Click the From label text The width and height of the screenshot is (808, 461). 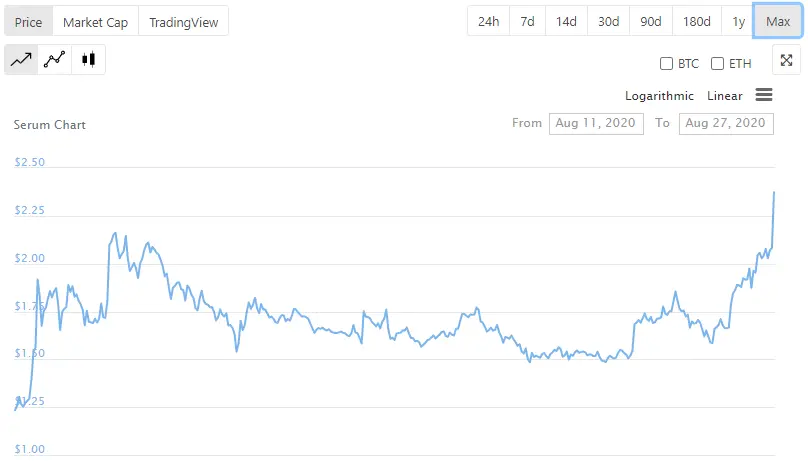click(x=527, y=123)
